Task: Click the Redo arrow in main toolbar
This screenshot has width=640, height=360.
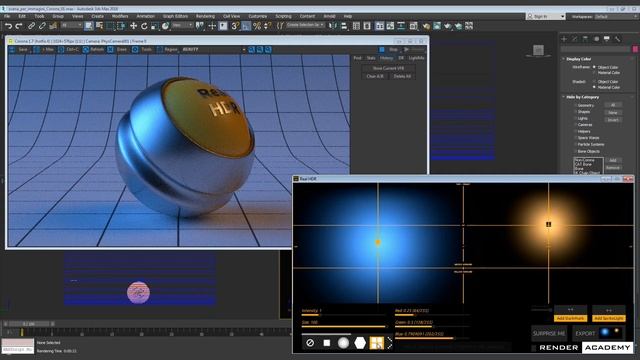Action: [x=19, y=26]
